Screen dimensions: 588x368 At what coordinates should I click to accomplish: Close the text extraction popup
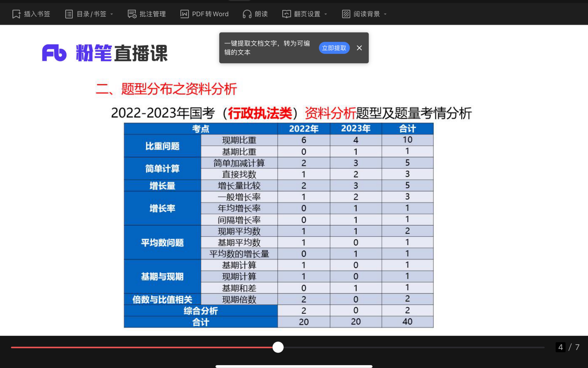coord(359,48)
